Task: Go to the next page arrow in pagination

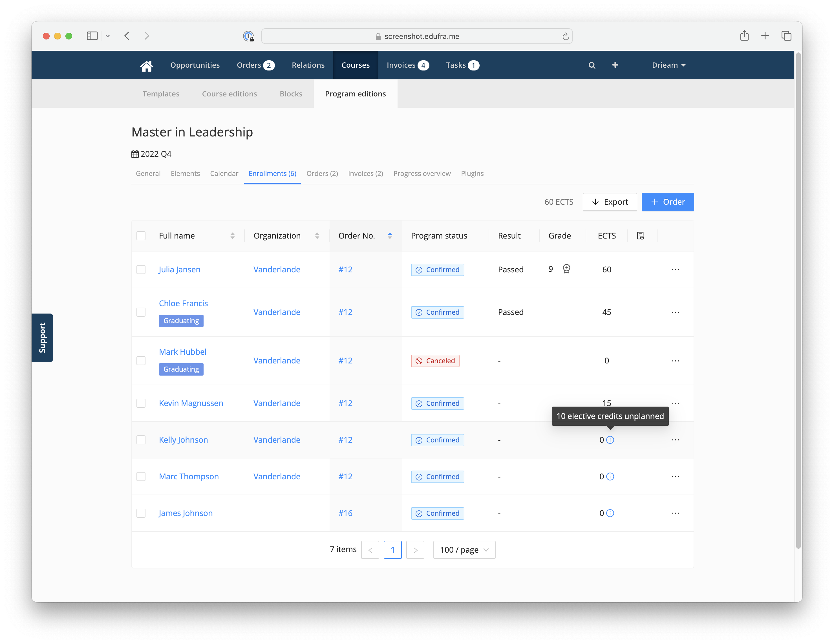Action: (415, 550)
